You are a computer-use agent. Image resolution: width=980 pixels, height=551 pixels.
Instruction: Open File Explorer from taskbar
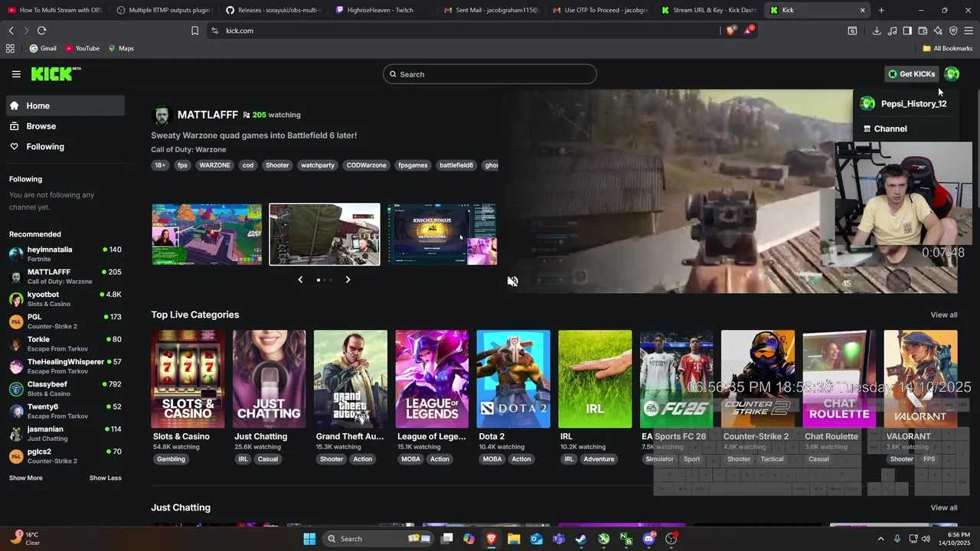point(514,539)
